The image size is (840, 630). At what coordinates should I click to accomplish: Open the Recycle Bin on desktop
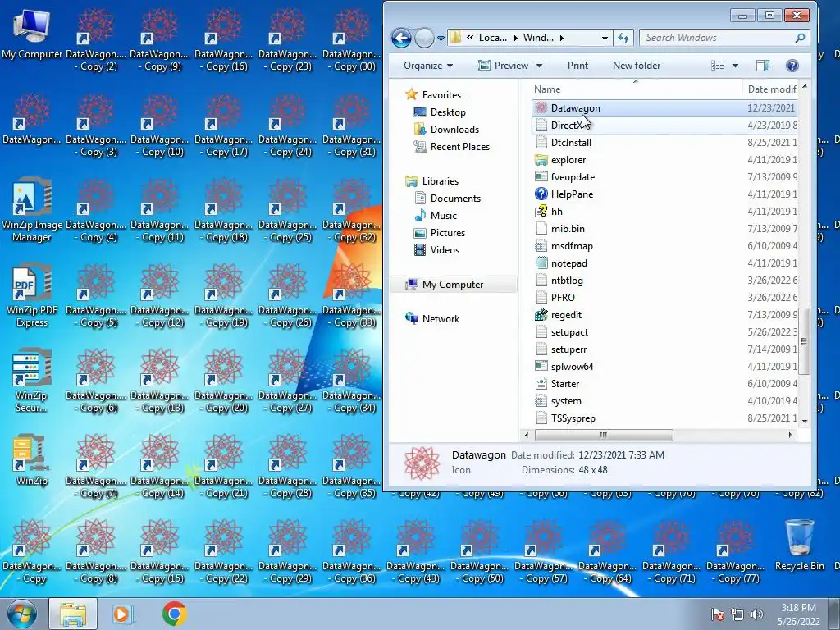pyautogui.click(x=799, y=545)
